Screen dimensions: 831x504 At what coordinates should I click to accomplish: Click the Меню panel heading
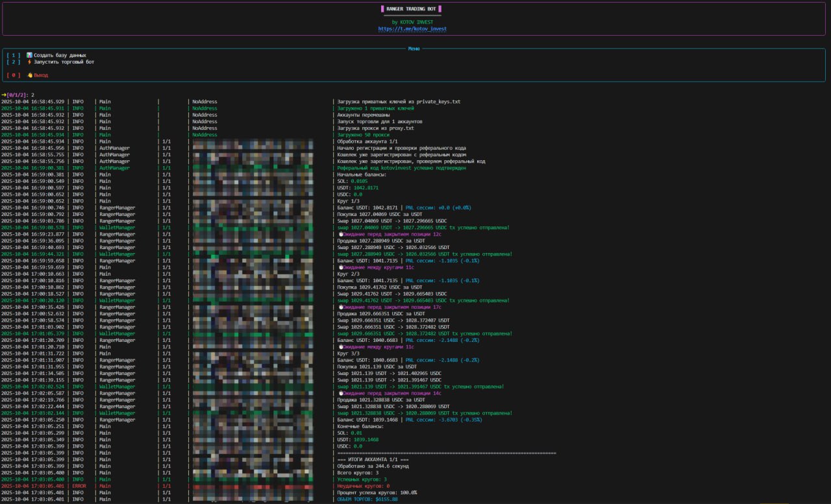point(414,49)
